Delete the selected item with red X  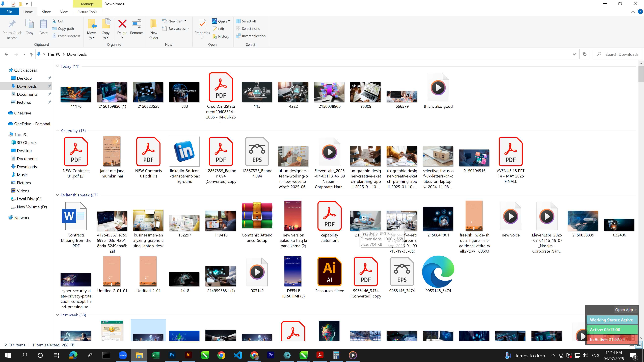[122, 24]
